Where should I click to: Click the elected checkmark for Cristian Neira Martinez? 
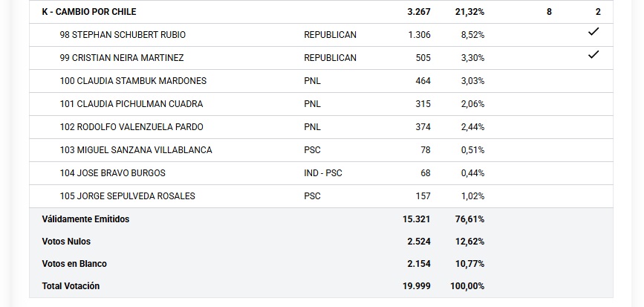(x=593, y=55)
